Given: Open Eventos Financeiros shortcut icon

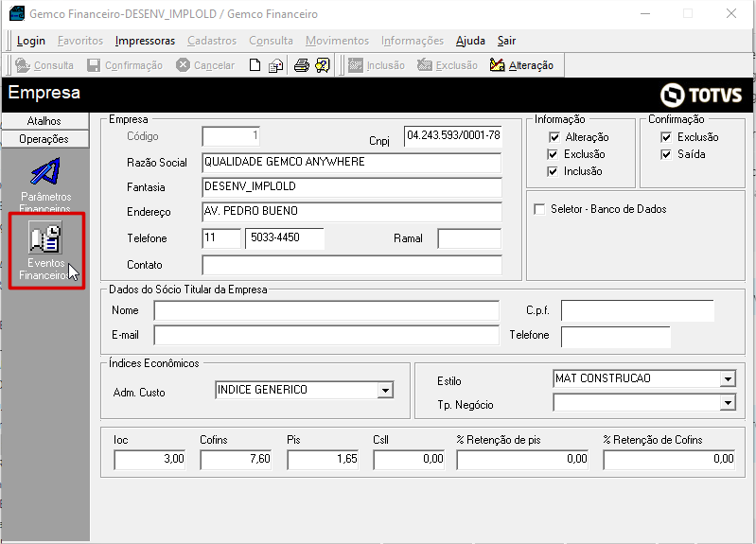Looking at the screenshot, I should tap(44, 237).
